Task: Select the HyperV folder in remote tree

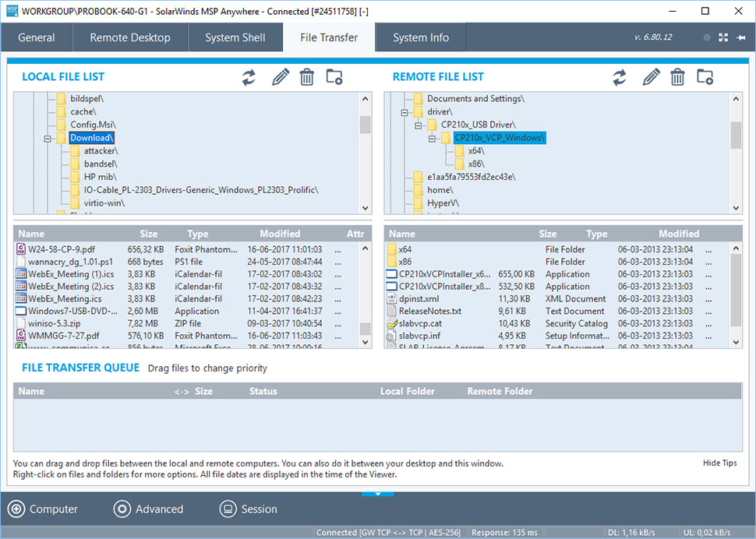Action: coord(443,203)
